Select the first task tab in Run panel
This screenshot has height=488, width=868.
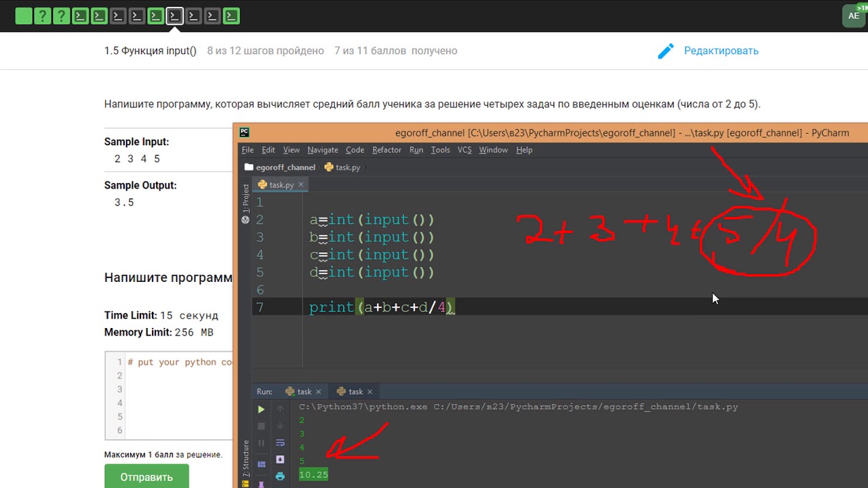pos(299,391)
